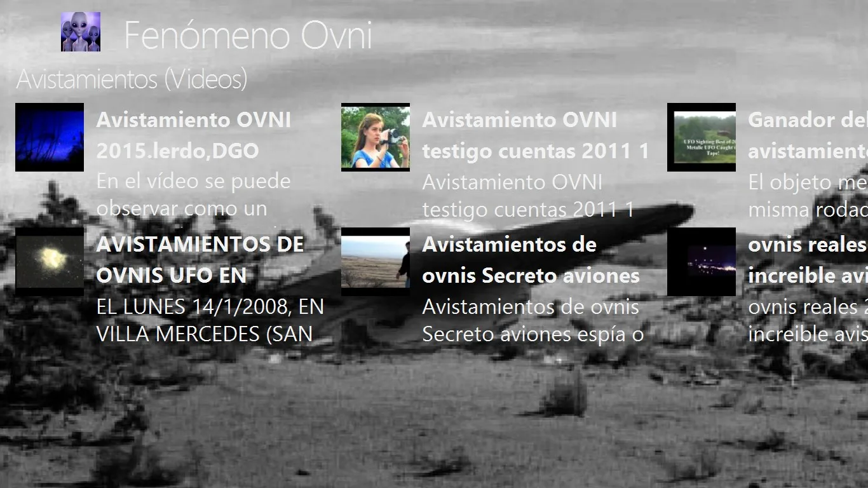868x488 pixels.
Task: Open the blue night sky video thumbnail
Action: point(50,137)
